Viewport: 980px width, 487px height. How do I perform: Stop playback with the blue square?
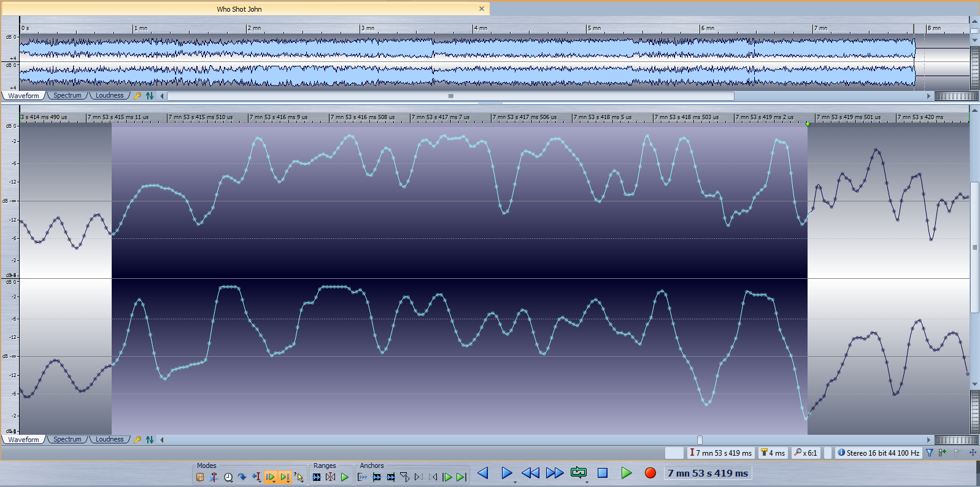(603, 473)
